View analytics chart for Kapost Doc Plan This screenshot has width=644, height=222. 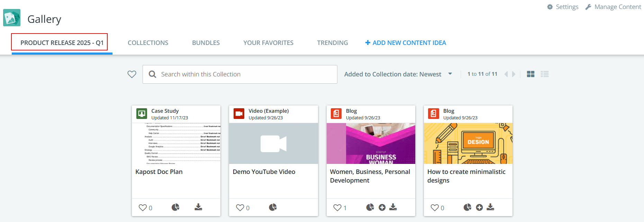(x=175, y=207)
